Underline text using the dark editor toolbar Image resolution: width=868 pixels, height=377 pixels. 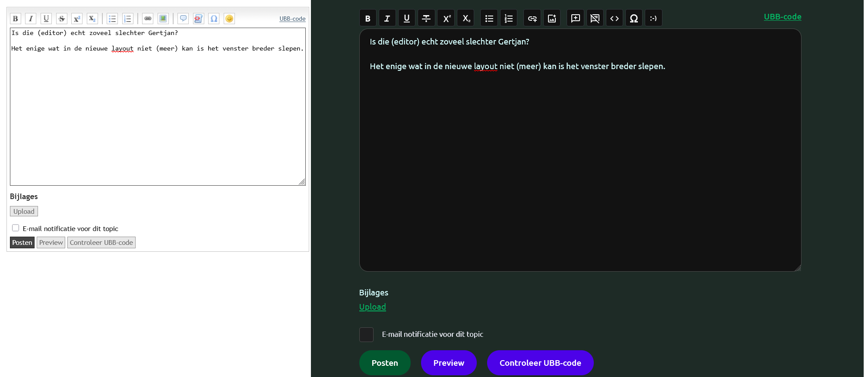407,18
